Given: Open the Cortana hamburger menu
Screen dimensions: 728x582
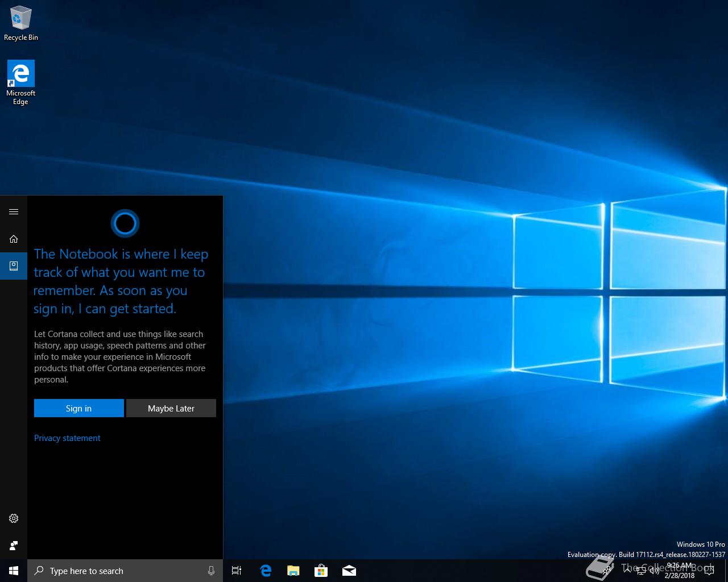Looking at the screenshot, I should point(14,212).
